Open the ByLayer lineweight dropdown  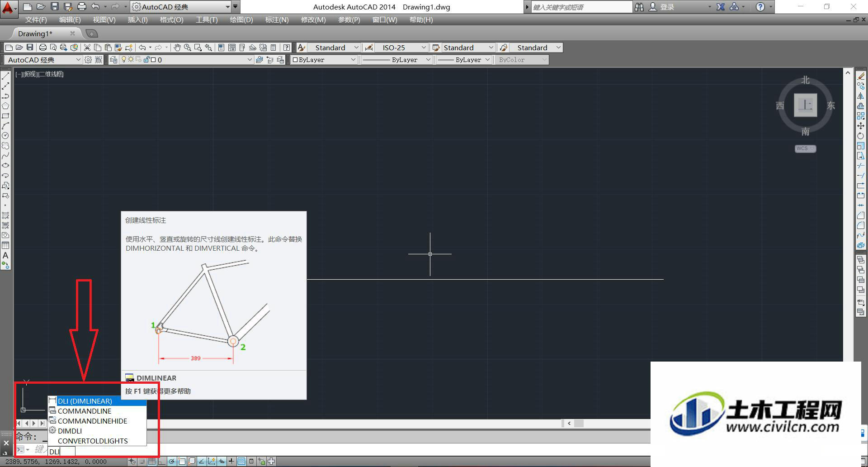point(464,60)
